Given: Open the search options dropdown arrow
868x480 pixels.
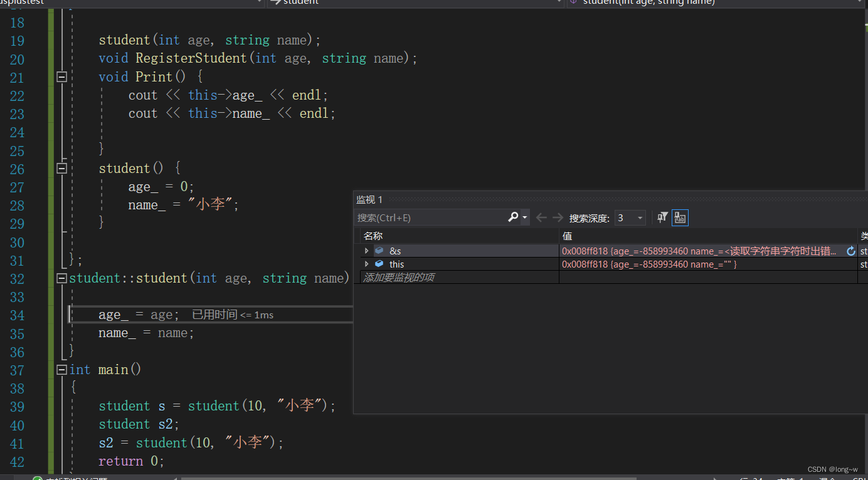Looking at the screenshot, I should (x=525, y=218).
